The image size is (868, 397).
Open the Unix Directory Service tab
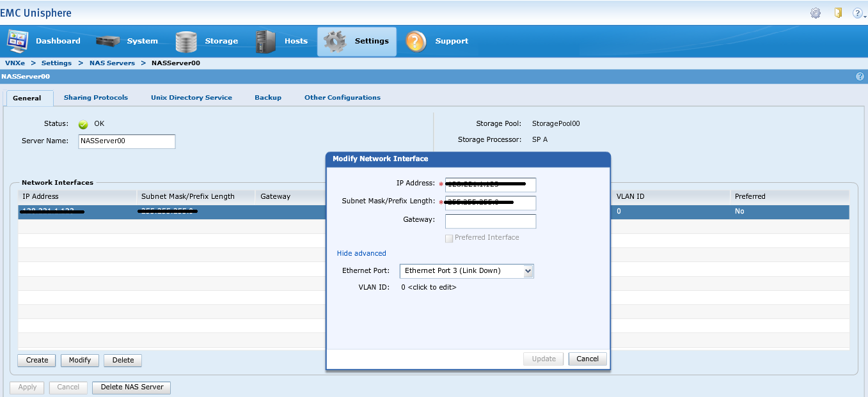pyautogui.click(x=191, y=98)
